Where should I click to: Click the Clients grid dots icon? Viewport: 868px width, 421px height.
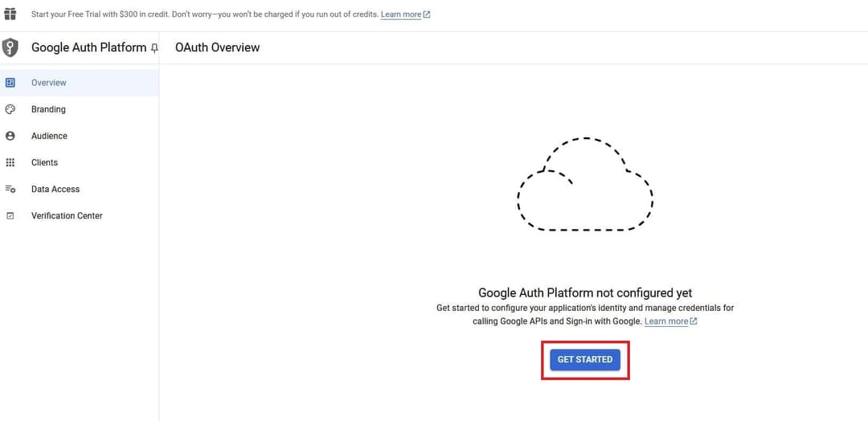pyautogui.click(x=10, y=162)
